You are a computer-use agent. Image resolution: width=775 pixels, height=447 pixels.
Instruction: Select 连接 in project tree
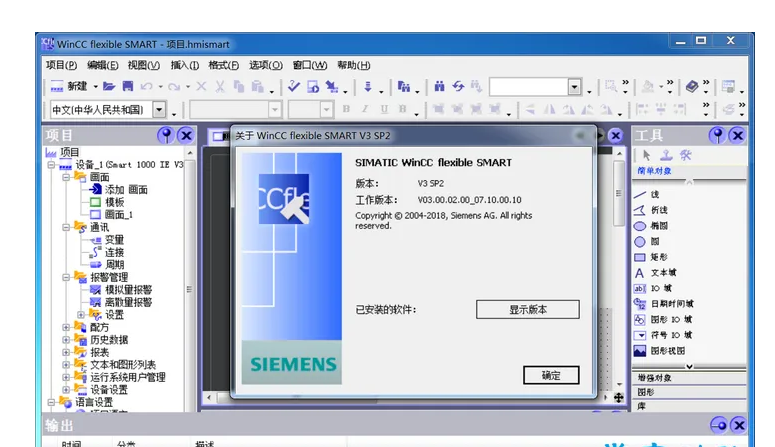click(107, 252)
